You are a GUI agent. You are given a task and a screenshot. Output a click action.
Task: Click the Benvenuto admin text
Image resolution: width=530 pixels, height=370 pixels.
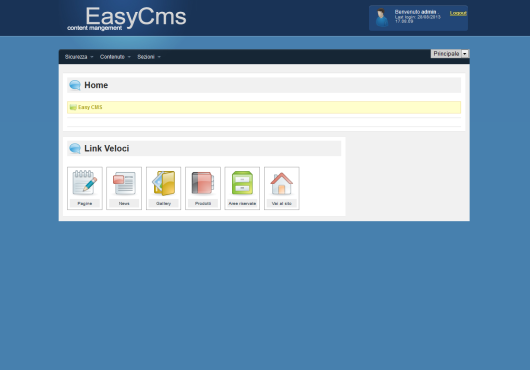click(416, 12)
